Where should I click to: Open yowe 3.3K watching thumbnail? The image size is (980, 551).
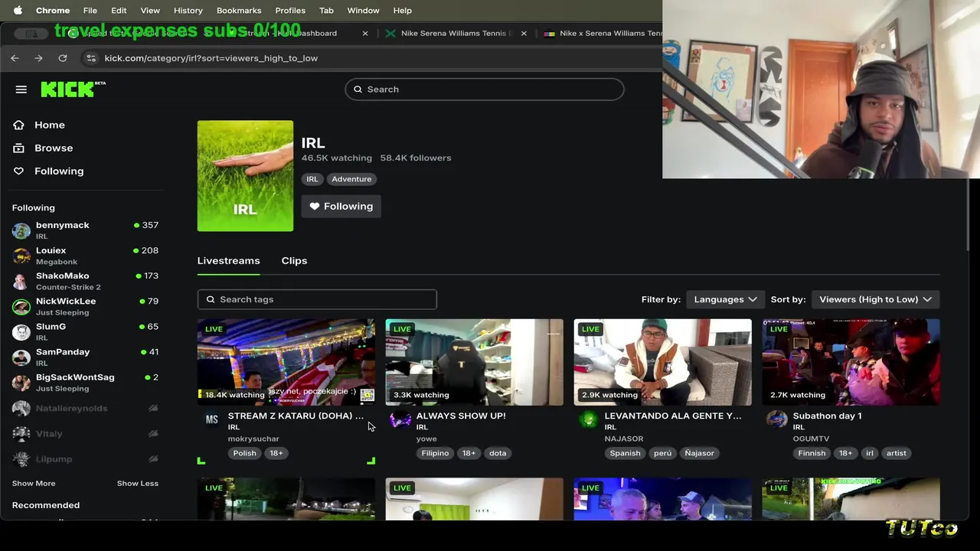point(475,362)
